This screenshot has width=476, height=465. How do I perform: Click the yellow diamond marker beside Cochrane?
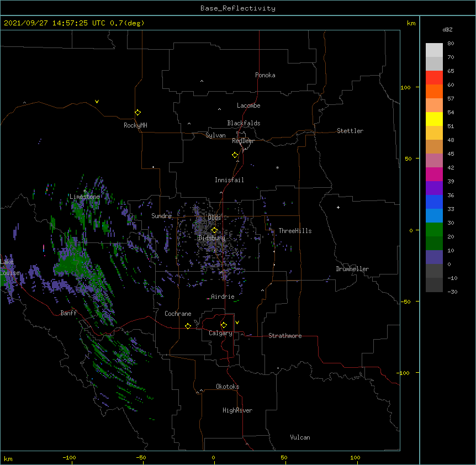tap(188, 326)
